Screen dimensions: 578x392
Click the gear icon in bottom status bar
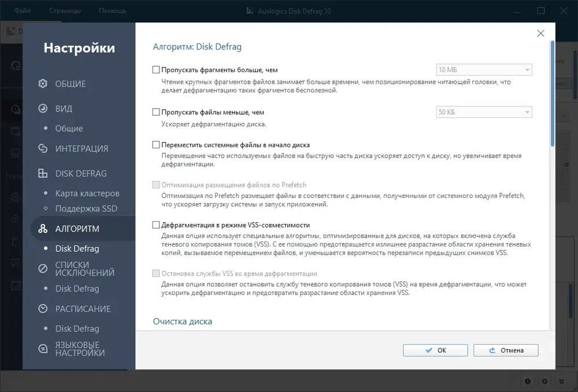544,381
